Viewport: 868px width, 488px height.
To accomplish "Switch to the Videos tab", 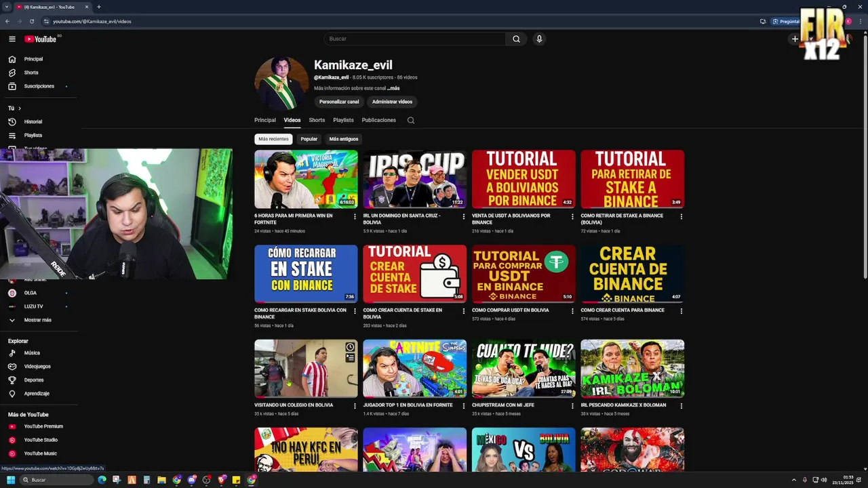I will pos(292,120).
